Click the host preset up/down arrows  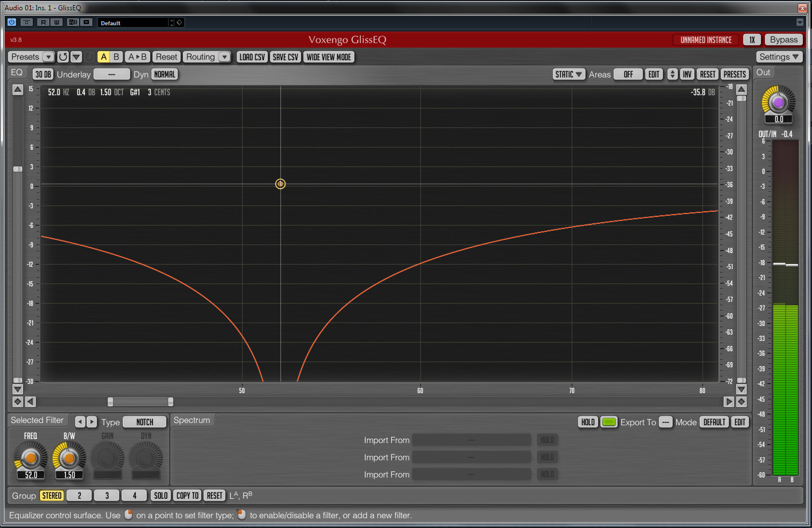[x=171, y=22]
